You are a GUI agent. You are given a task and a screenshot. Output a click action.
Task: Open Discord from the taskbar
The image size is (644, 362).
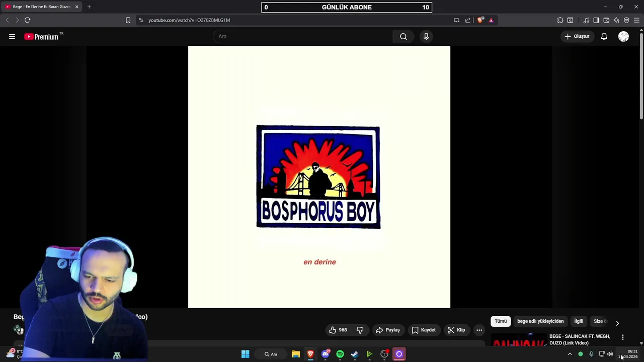point(326,354)
